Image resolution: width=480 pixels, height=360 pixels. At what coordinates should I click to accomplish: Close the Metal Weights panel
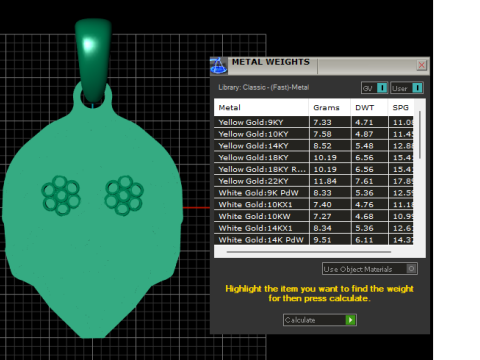point(421,65)
